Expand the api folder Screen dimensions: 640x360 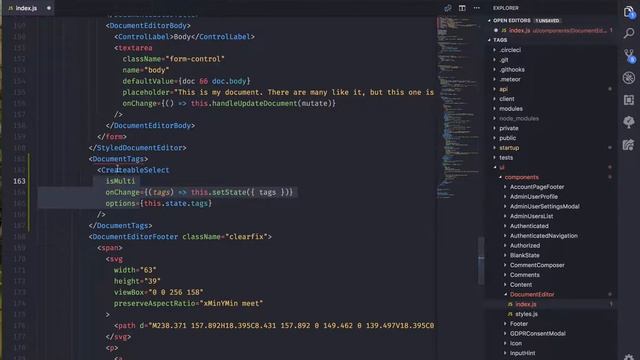coord(495,89)
